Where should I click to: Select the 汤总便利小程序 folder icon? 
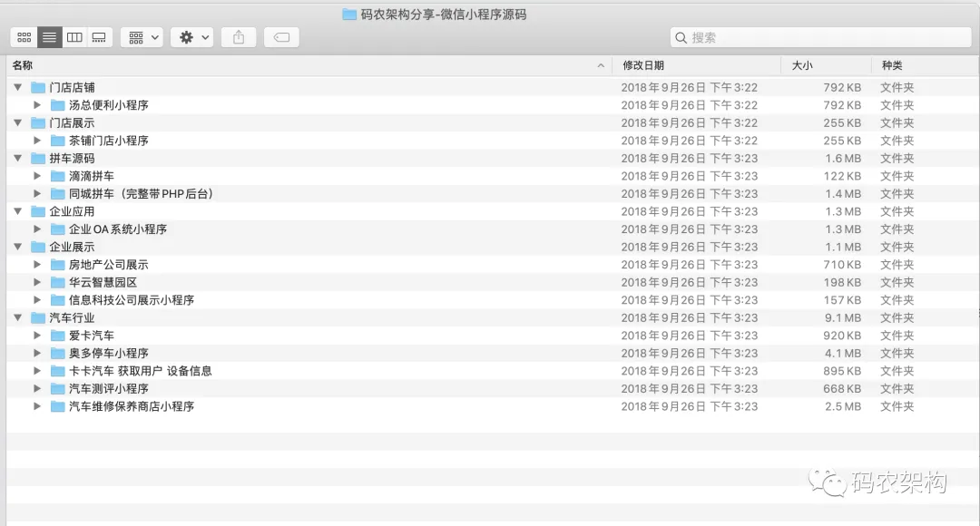pyautogui.click(x=57, y=105)
